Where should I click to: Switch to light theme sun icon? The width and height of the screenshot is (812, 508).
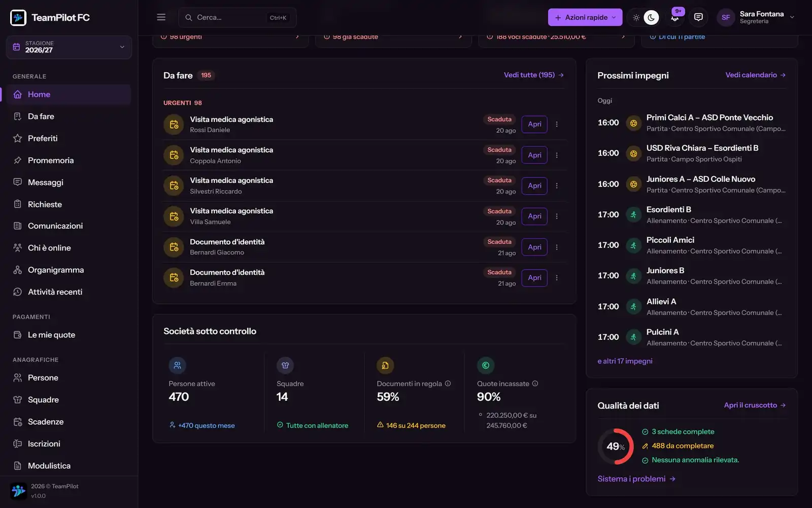tap(636, 17)
